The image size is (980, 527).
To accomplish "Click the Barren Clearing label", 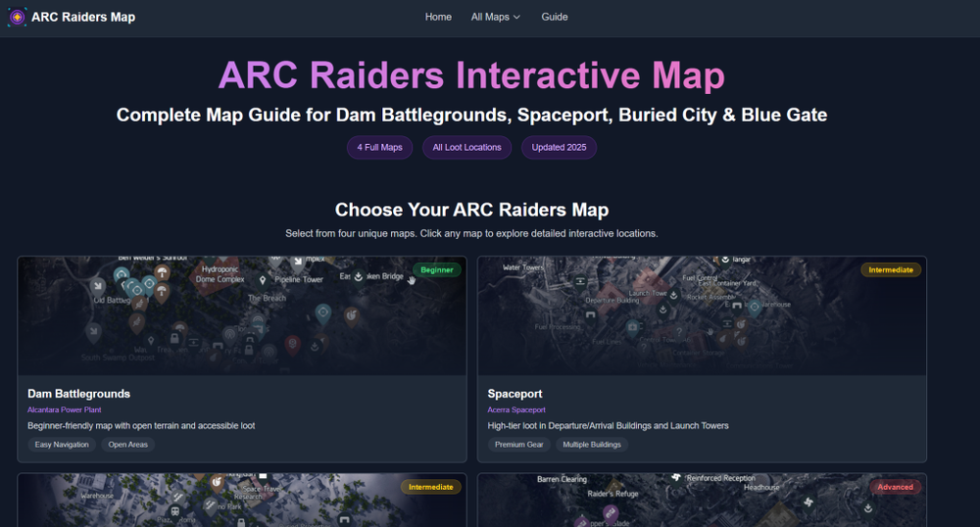I will tap(562, 479).
